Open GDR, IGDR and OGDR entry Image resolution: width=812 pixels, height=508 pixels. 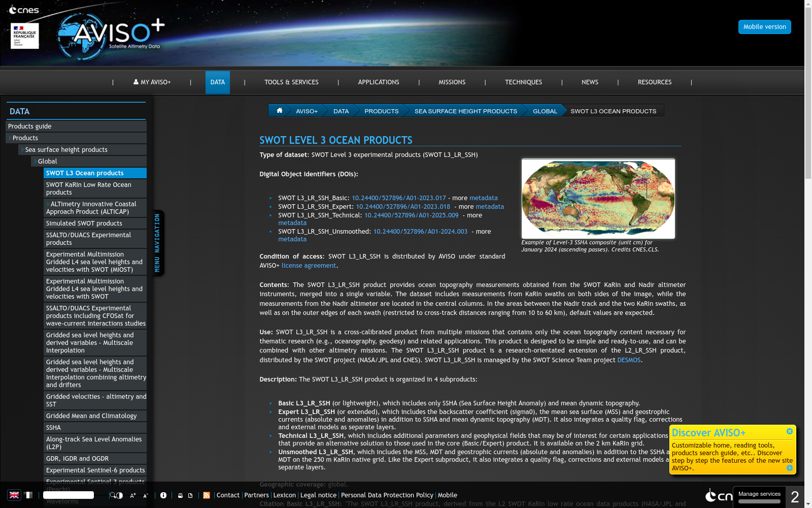(95, 459)
